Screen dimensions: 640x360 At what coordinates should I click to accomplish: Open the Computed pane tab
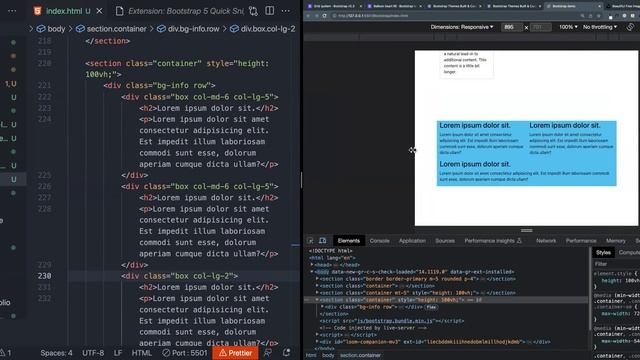point(629,253)
